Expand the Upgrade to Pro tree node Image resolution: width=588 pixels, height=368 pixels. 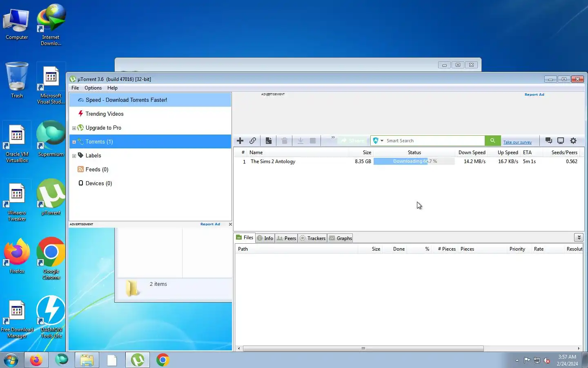(x=74, y=128)
